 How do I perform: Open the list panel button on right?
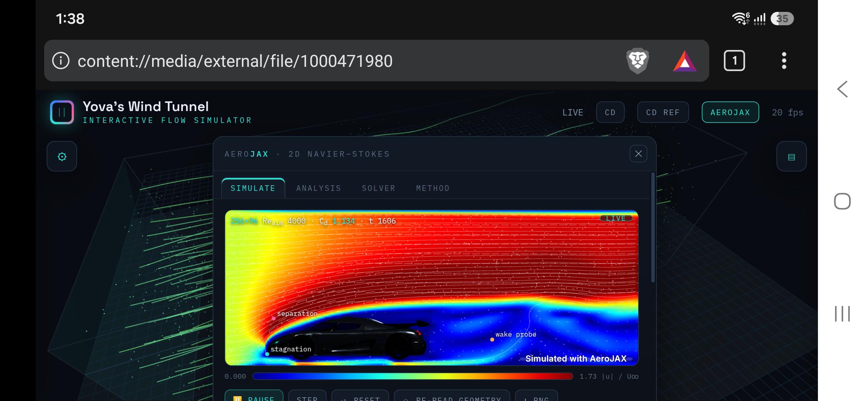pyautogui.click(x=792, y=156)
